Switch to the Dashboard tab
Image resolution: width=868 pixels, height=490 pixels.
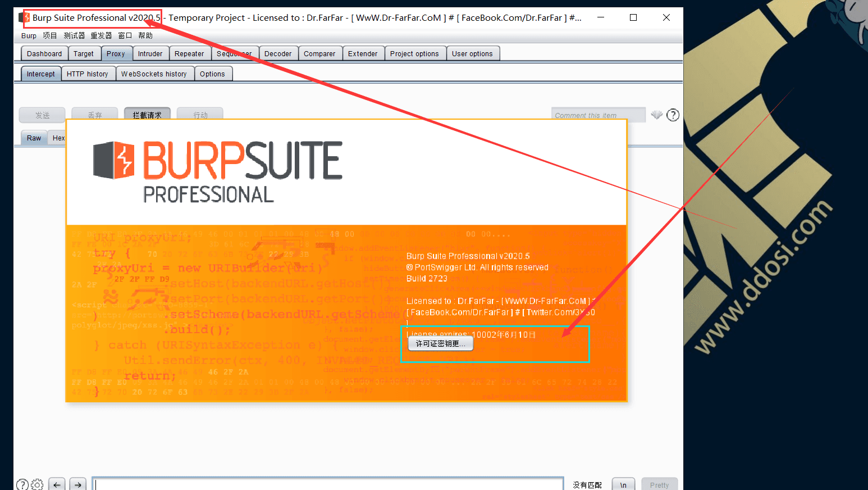click(x=44, y=54)
